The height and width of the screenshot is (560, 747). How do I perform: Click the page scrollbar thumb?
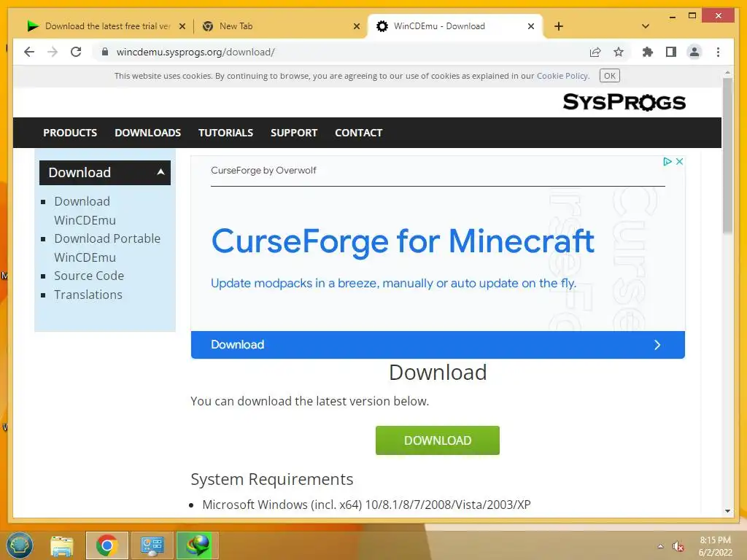click(x=727, y=156)
